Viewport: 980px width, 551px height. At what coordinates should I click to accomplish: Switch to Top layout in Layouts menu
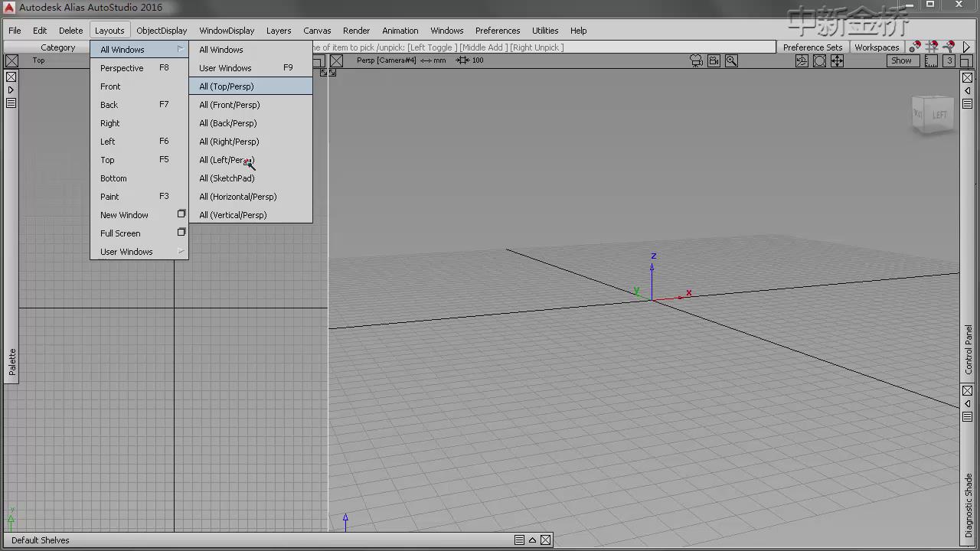139,160
